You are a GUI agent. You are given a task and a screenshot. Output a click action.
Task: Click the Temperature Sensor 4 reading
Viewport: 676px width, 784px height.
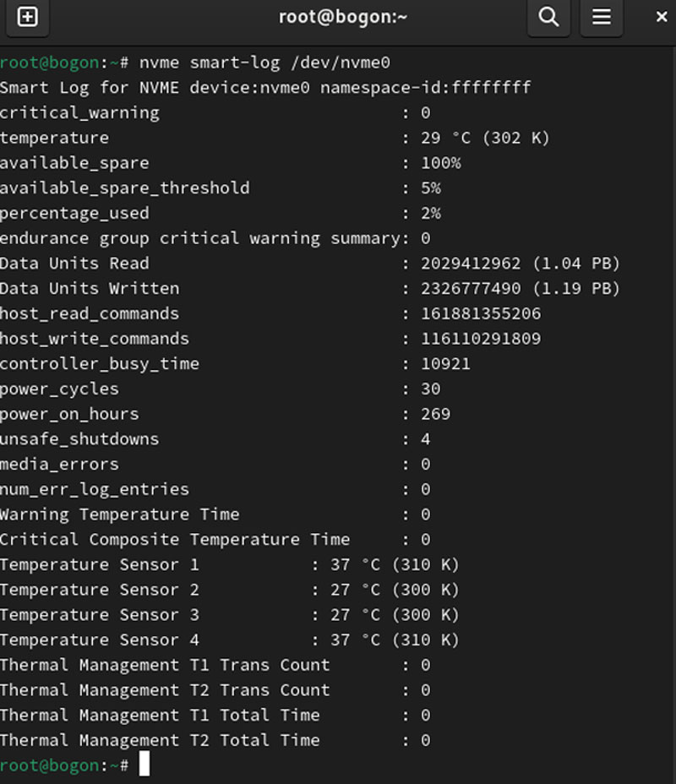(395, 640)
